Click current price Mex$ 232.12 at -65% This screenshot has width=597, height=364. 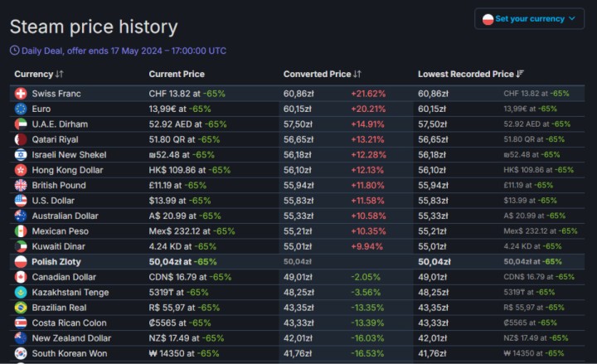(x=192, y=231)
